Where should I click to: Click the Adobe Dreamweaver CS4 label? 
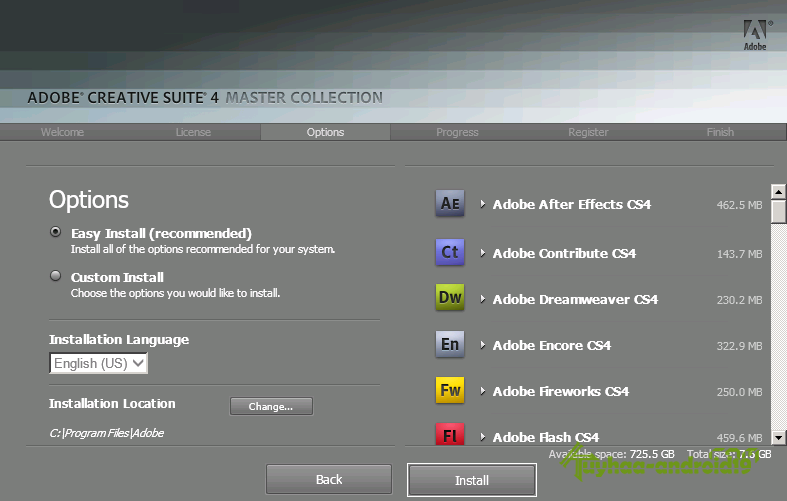[575, 299]
